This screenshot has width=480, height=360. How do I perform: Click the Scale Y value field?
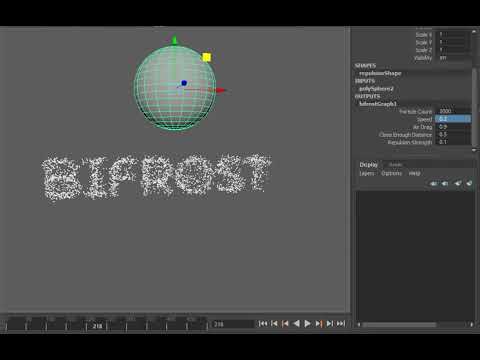pyautogui.click(x=453, y=42)
